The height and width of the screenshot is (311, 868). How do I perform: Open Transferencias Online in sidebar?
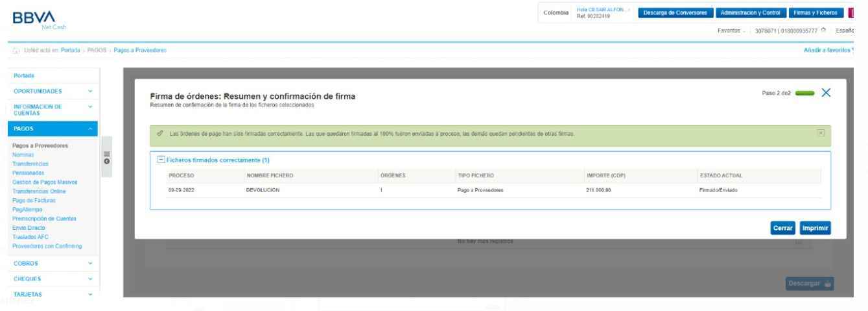39,191
